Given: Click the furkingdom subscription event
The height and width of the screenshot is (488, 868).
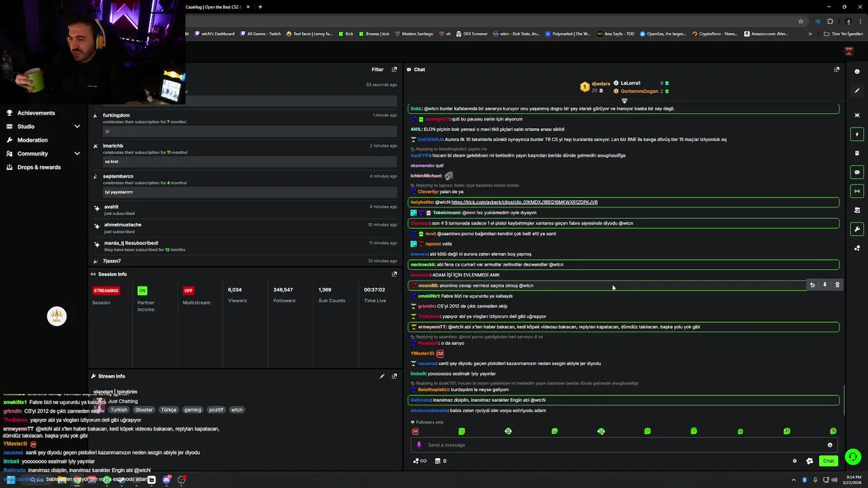Looking at the screenshot, I should (x=246, y=123).
